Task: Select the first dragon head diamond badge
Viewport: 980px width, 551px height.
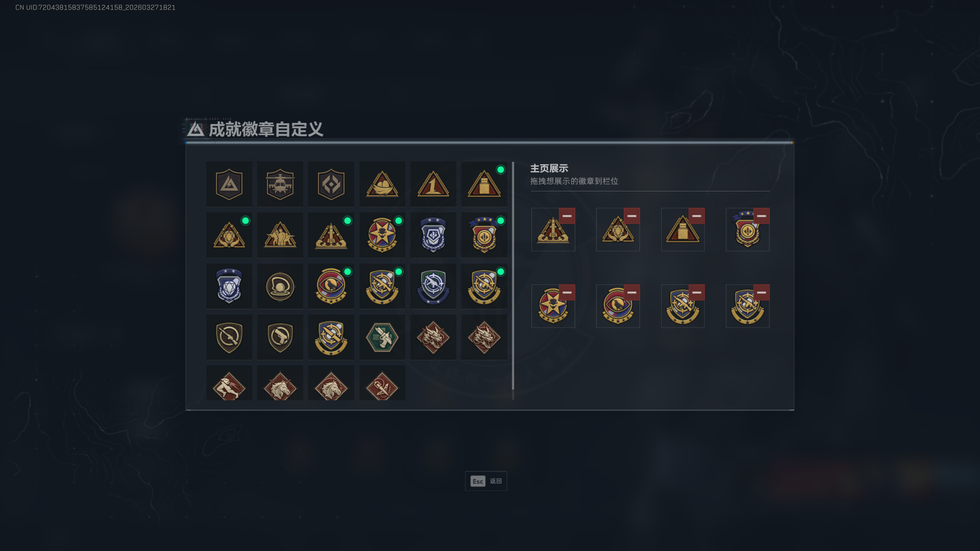Action: coord(433,337)
